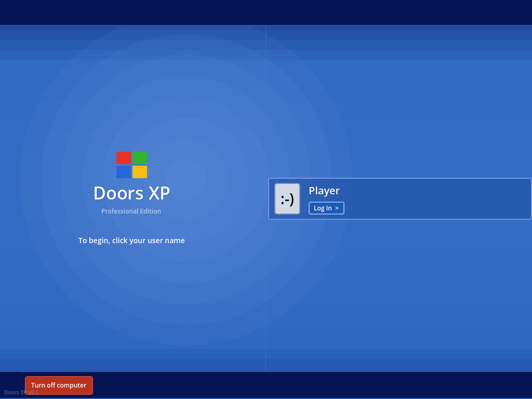Click the 'Professional Edition' label

coord(131,211)
